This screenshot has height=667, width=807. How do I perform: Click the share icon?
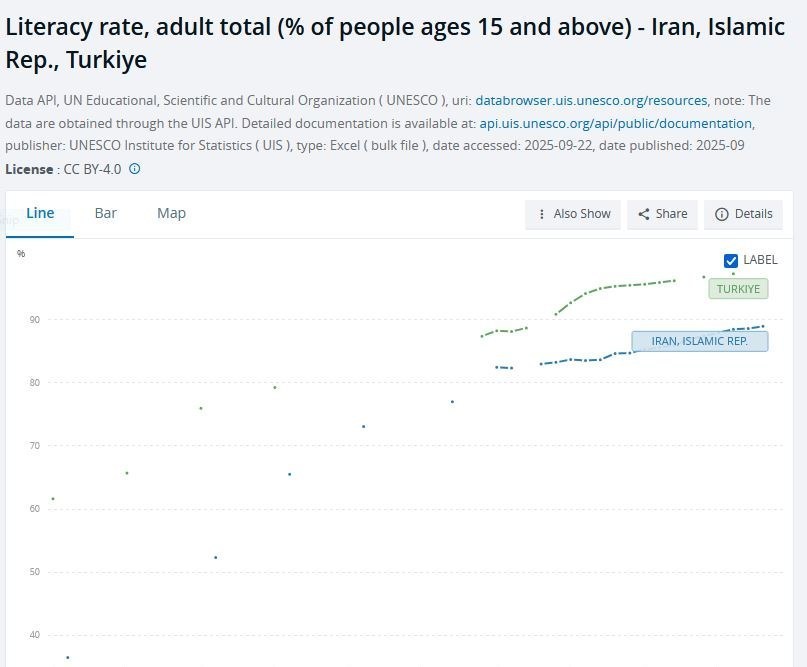[644, 214]
